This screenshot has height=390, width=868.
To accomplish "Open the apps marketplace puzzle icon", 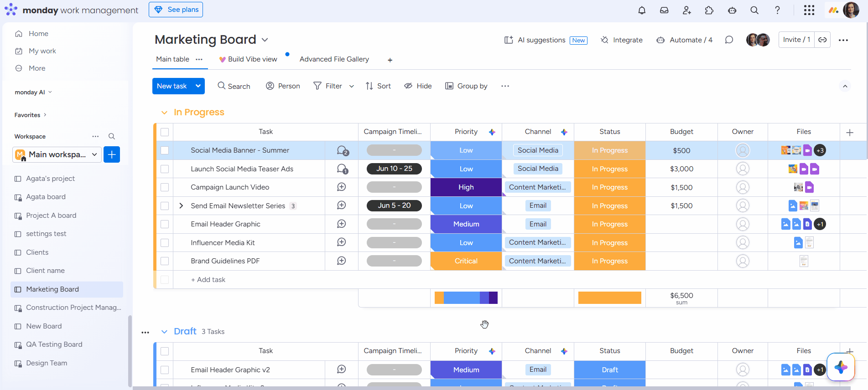I will click(x=709, y=10).
